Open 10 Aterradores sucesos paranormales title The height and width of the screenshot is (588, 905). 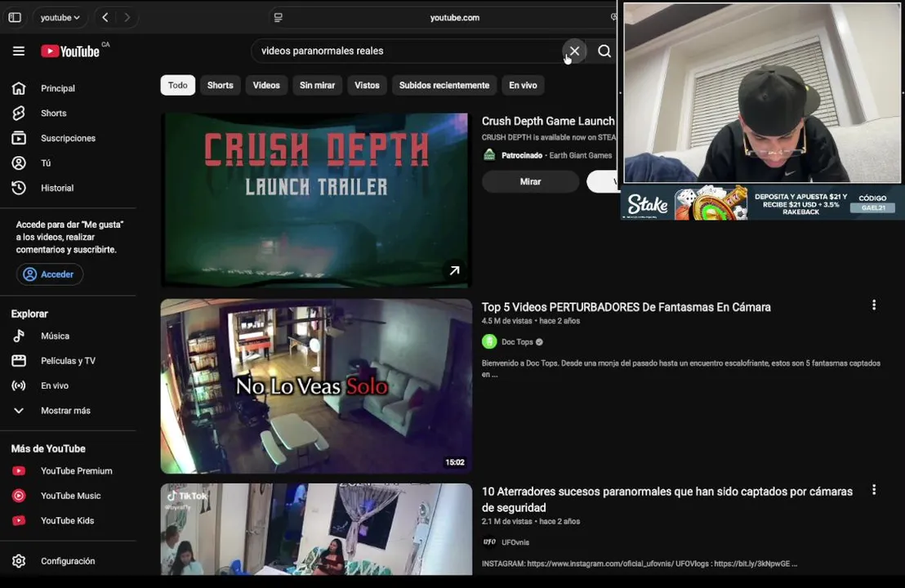[667, 499]
